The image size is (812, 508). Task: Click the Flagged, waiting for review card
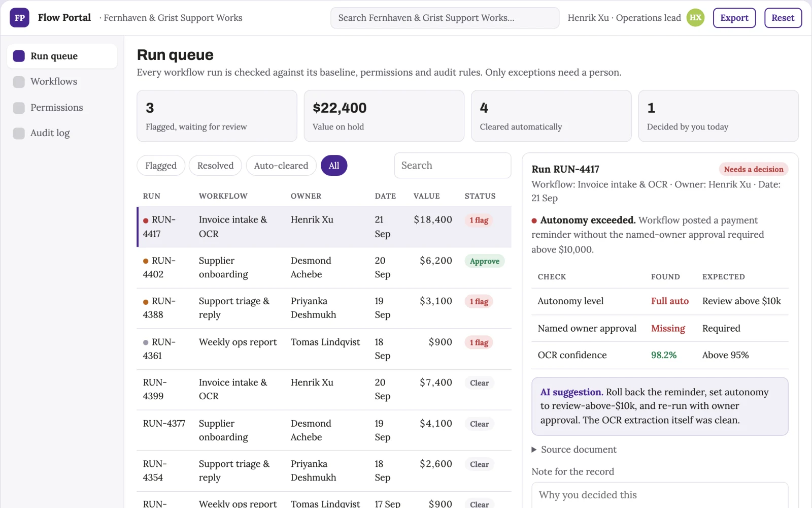217,116
